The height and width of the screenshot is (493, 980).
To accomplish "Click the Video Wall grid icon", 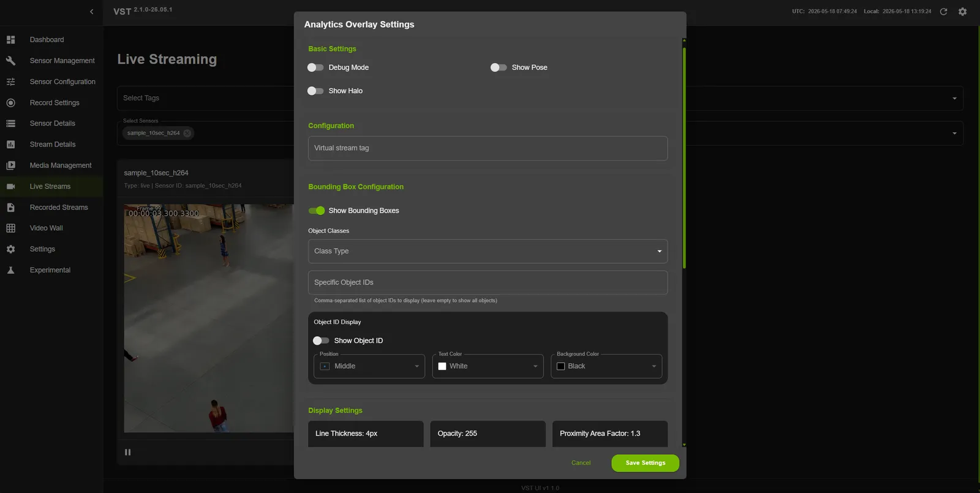I will [x=10, y=228].
